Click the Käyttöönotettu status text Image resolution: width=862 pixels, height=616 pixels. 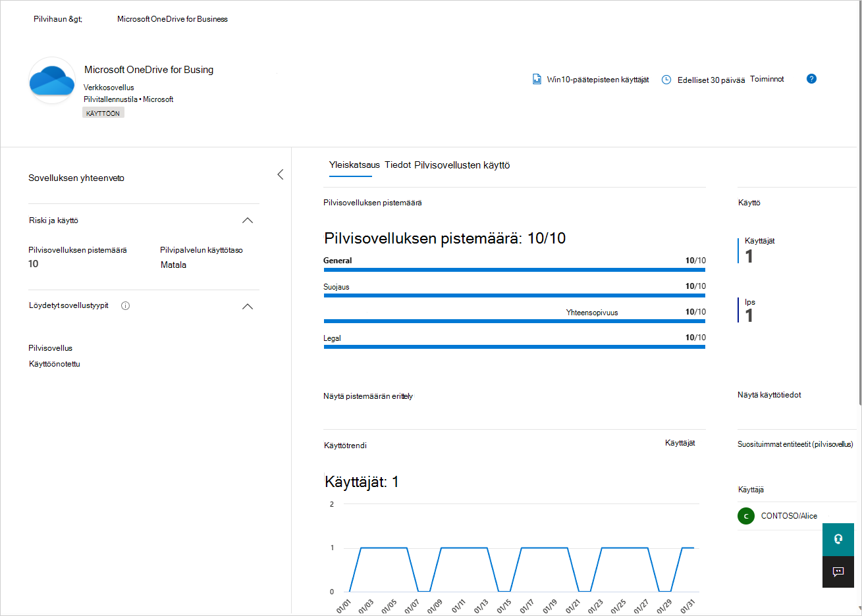tap(55, 364)
